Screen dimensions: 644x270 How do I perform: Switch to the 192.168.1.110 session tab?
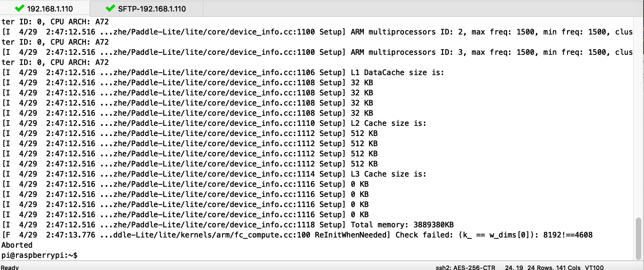(51, 8)
